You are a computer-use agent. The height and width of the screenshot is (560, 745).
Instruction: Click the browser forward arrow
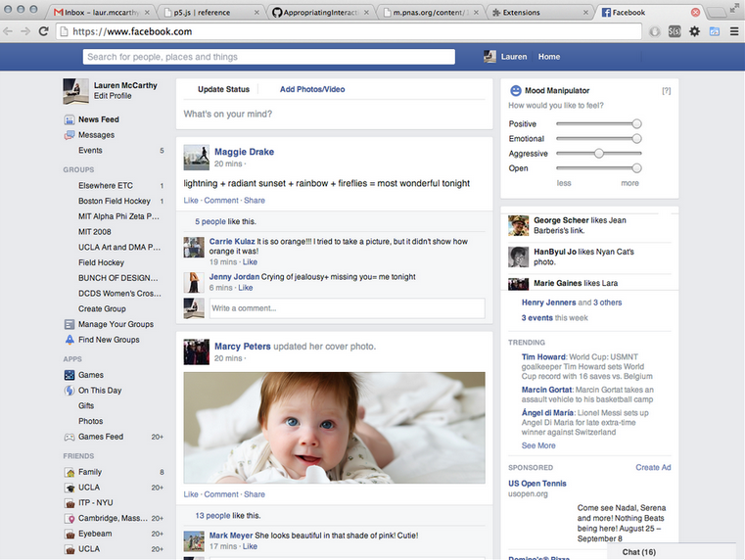[x=25, y=31]
